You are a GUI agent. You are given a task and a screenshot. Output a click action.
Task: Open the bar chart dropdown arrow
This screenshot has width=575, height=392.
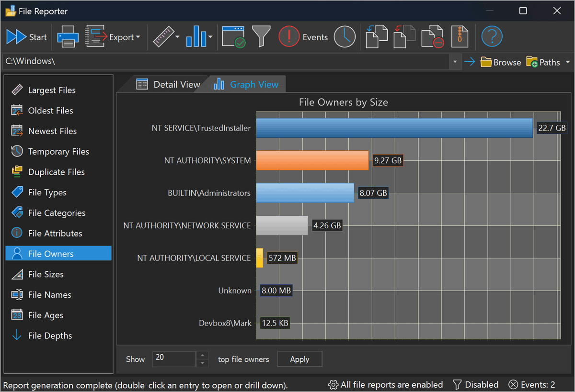pos(210,37)
